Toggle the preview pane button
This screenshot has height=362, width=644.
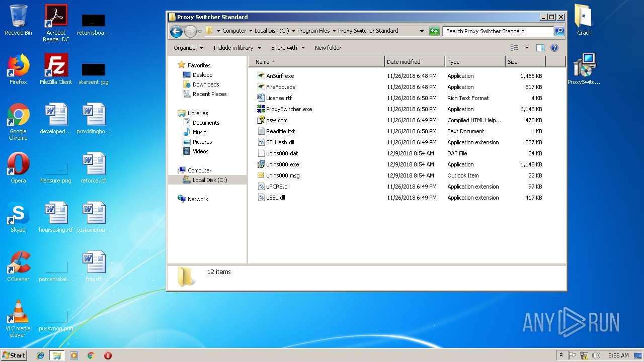click(x=540, y=48)
